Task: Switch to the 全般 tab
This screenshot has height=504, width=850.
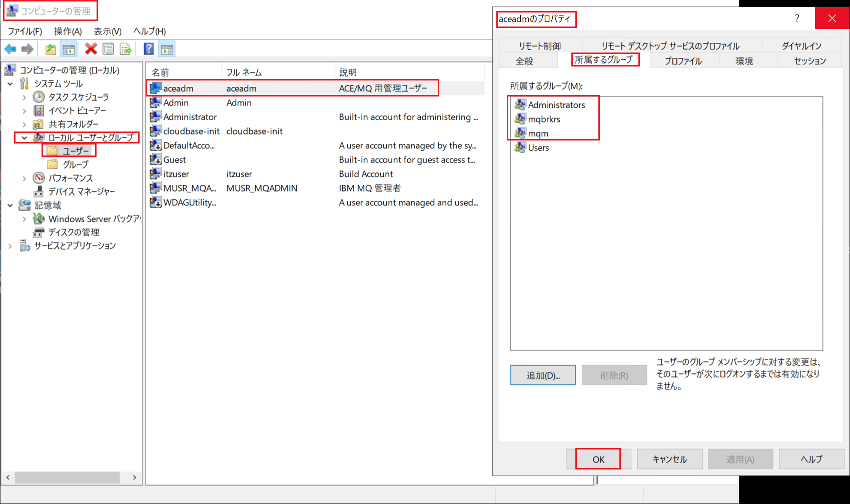Action: pyautogui.click(x=524, y=60)
